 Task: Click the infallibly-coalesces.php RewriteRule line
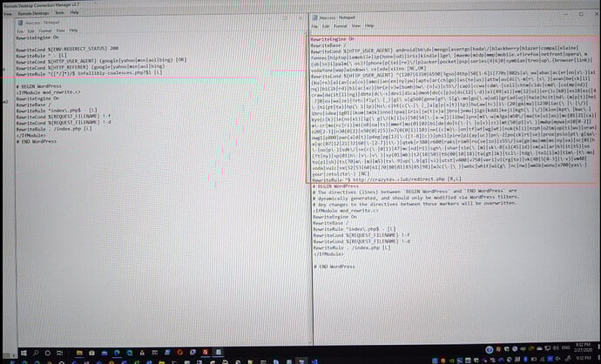tap(89, 72)
